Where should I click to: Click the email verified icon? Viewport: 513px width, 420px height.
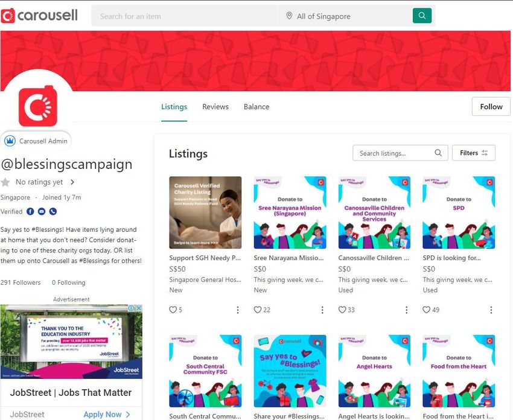[x=42, y=211]
